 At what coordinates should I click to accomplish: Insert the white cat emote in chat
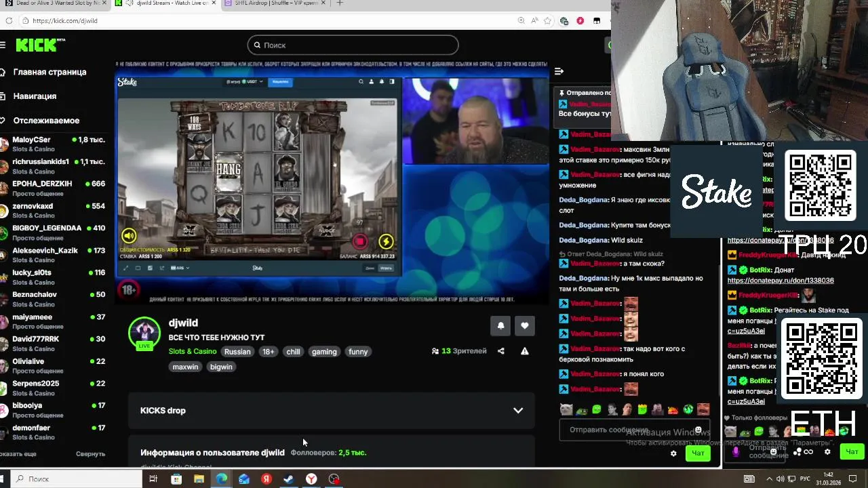coord(566,409)
